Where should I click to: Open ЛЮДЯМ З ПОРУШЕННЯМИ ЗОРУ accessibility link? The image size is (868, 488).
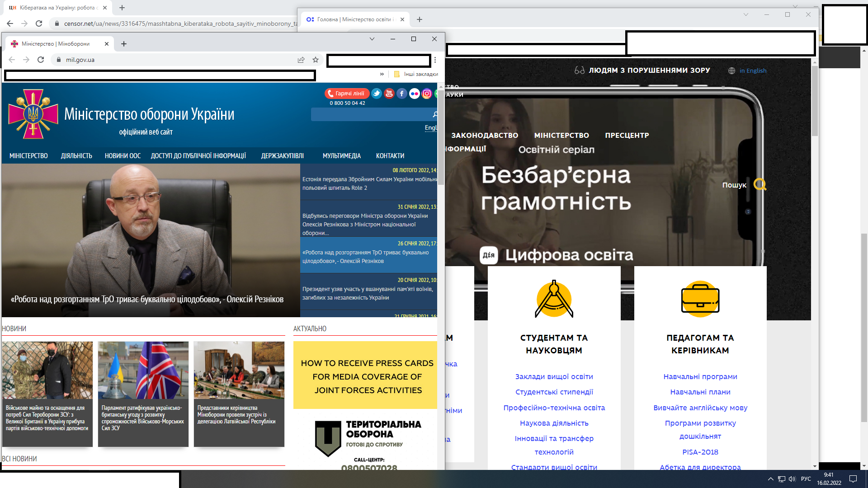click(649, 70)
